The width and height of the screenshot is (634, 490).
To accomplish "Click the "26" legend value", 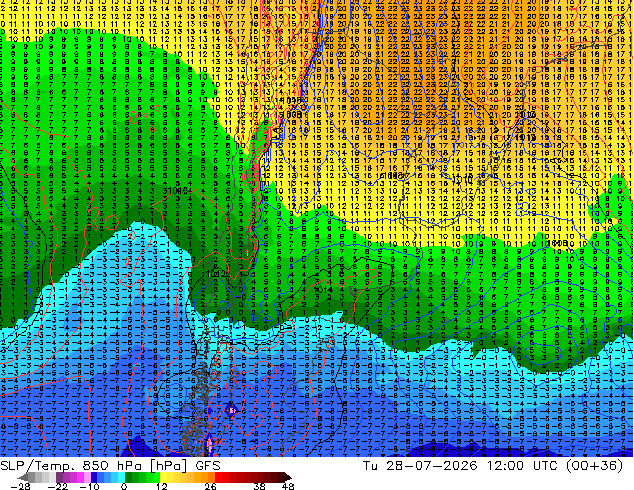I will 210,486.
